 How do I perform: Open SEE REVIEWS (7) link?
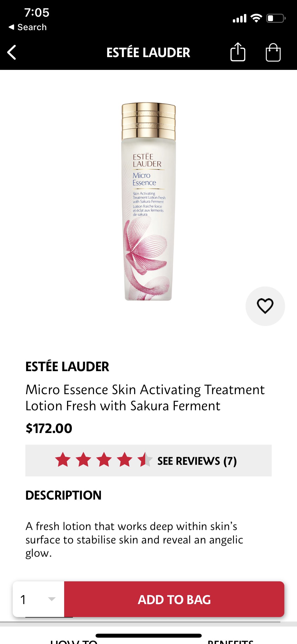click(197, 461)
